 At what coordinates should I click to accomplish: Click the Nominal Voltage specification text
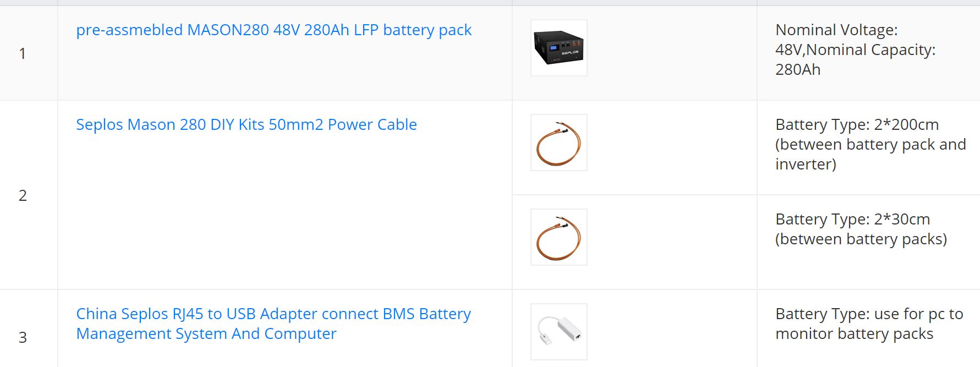tap(836, 30)
